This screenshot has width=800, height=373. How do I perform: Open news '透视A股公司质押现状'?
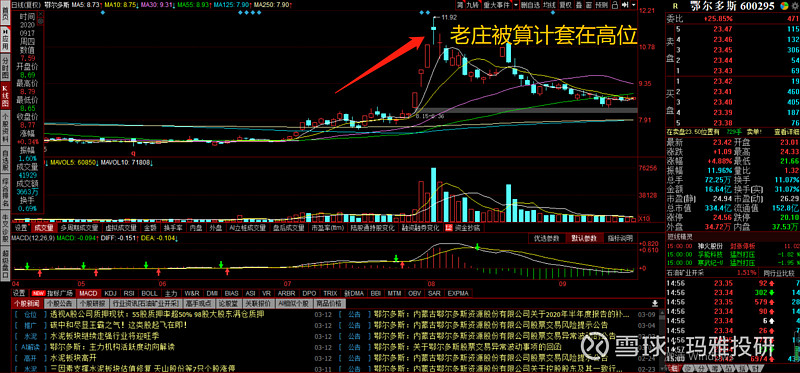pos(157,314)
